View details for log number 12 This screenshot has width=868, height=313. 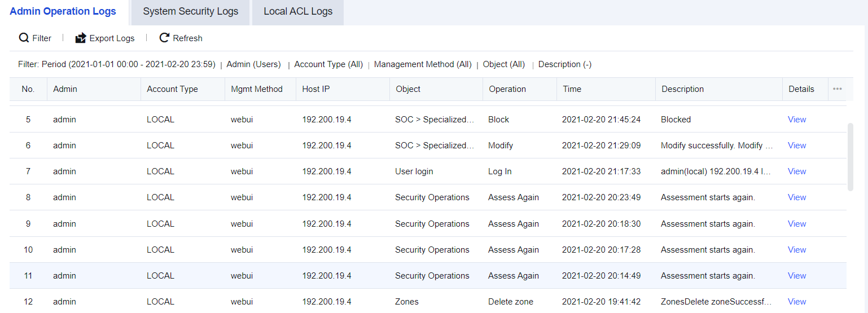click(796, 302)
